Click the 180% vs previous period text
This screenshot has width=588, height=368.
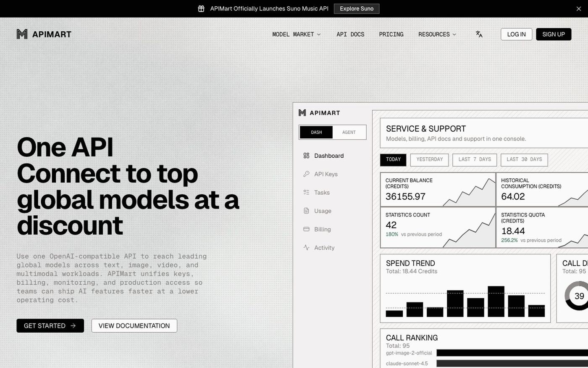[x=414, y=234]
